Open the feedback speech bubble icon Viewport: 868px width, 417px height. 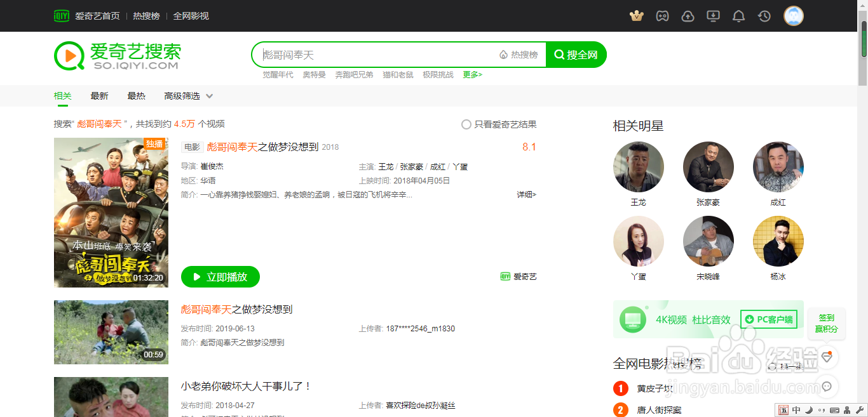pos(827,387)
